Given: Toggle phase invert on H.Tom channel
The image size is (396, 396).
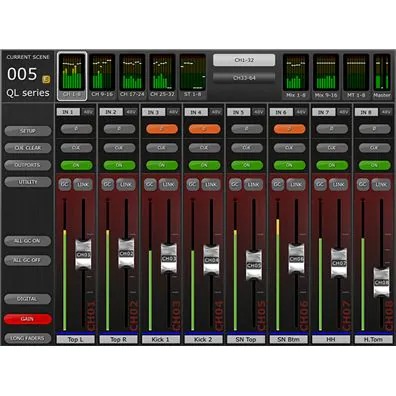Looking at the screenshot, I should (x=374, y=129).
